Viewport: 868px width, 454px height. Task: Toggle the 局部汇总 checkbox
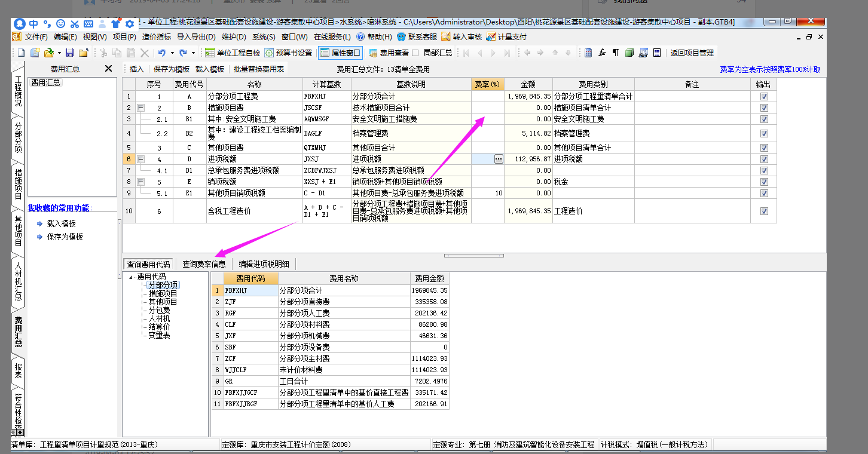click(x=416, y=53)
